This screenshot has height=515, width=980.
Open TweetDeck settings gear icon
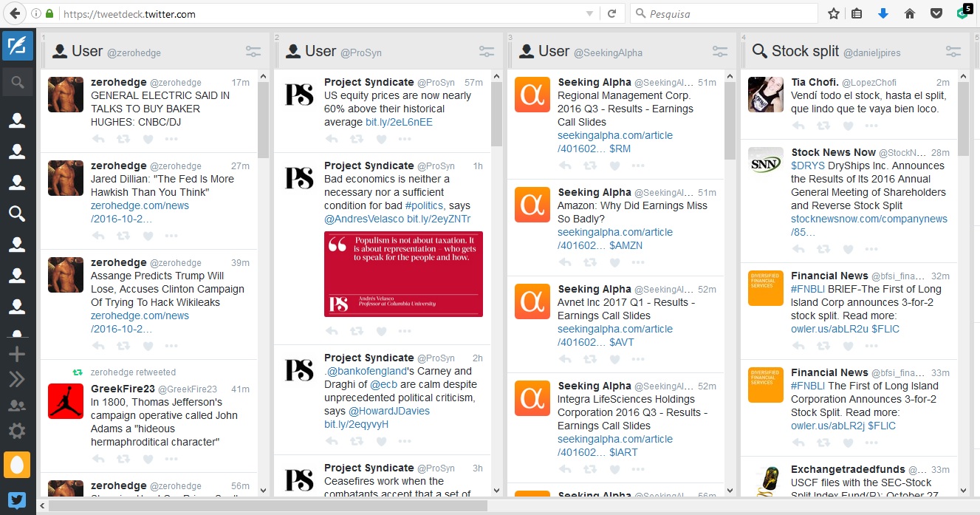click(16, 432)
